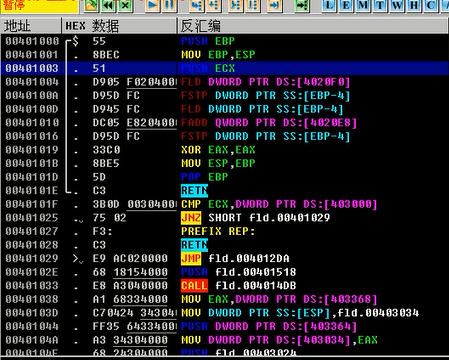
Task: Click the Trace over toolbar icon
Action: pos(253,6)
